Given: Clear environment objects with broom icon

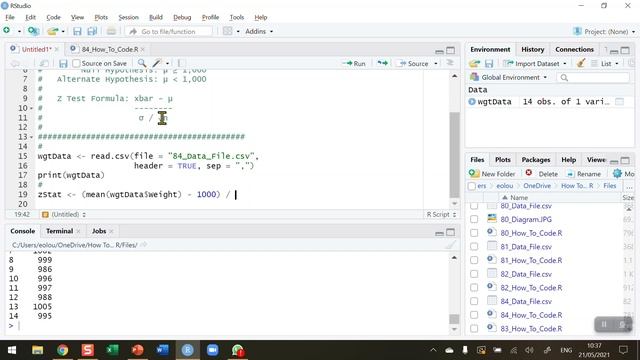Looking at the screenshot, I should (581, 63).
